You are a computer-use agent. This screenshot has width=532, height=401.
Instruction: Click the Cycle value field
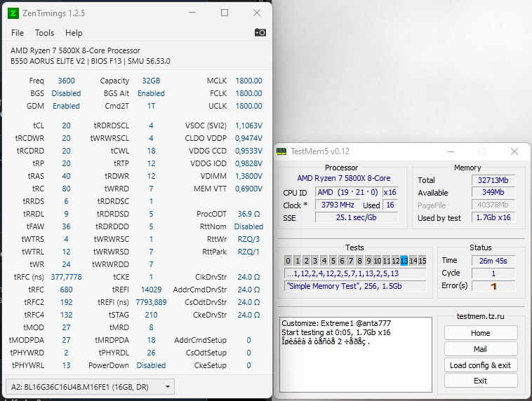pyautogui.click(x=493, y=273)
